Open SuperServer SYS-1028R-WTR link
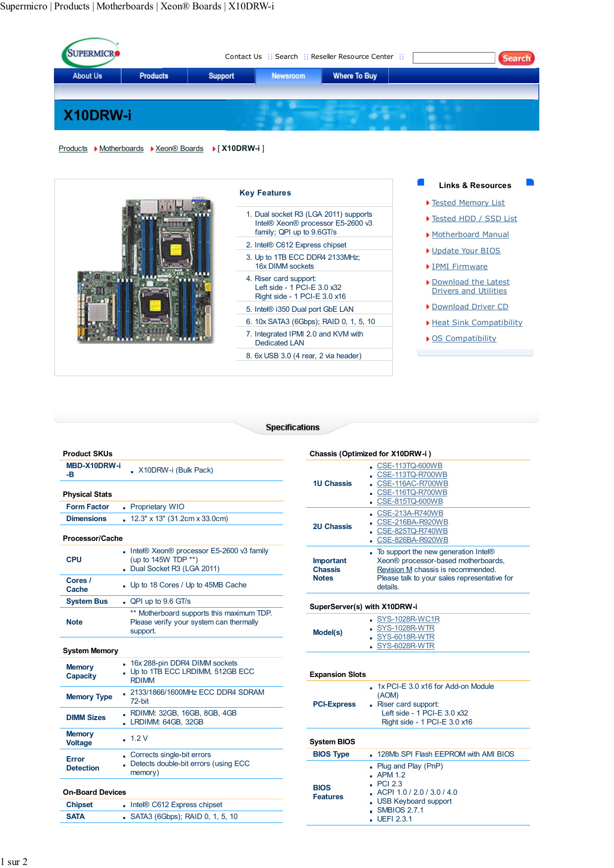 coord(406,628)
